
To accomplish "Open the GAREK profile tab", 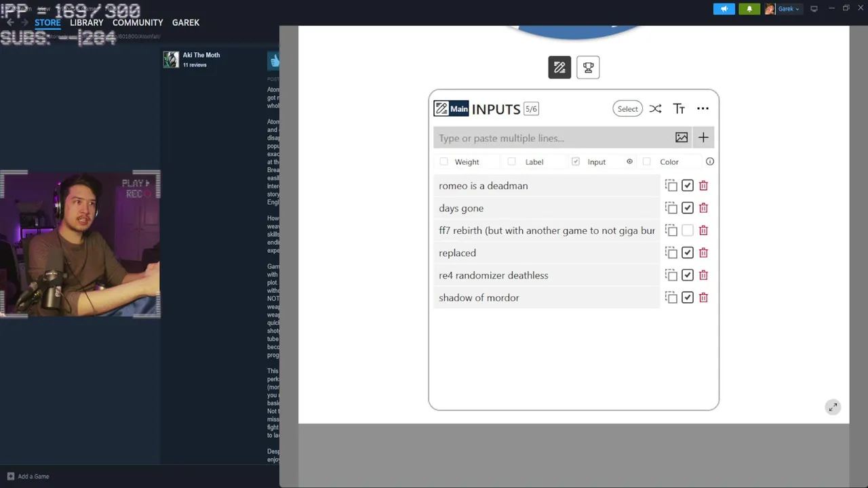I will pos(186,22).
